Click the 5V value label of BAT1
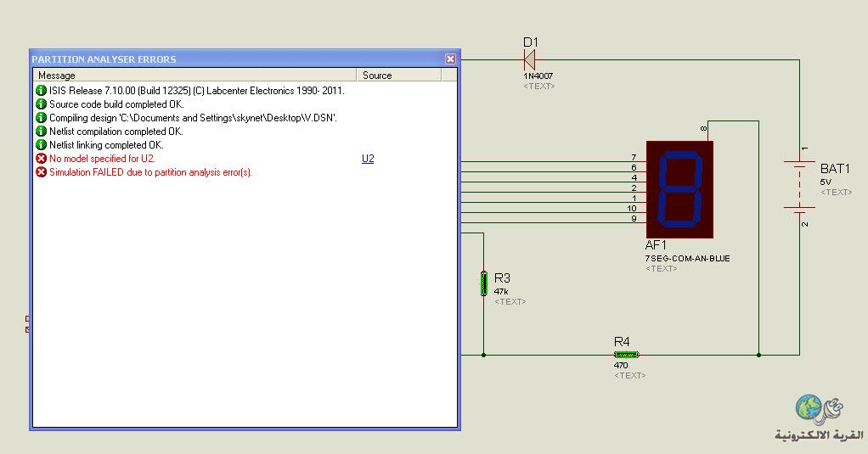This screenshot has width=868, height=454. pos(826,182)
